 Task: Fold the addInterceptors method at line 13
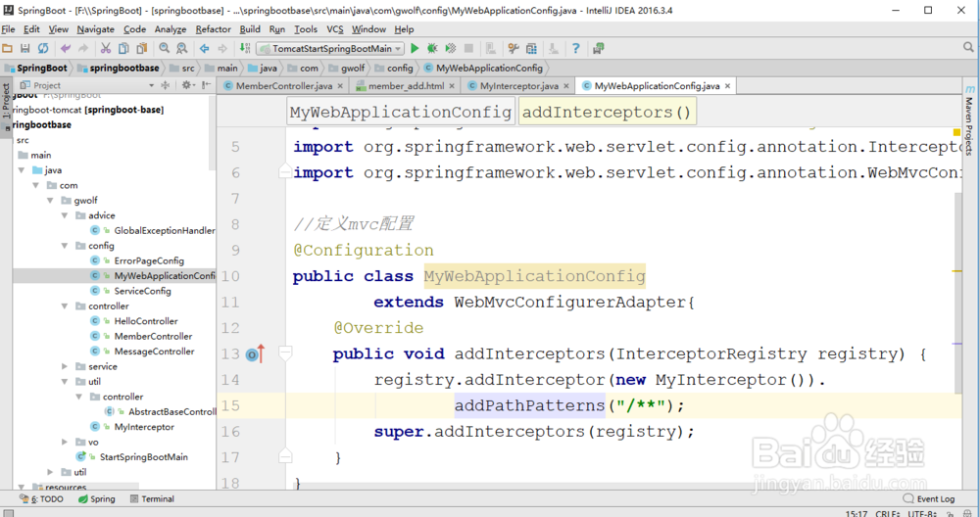285,353
